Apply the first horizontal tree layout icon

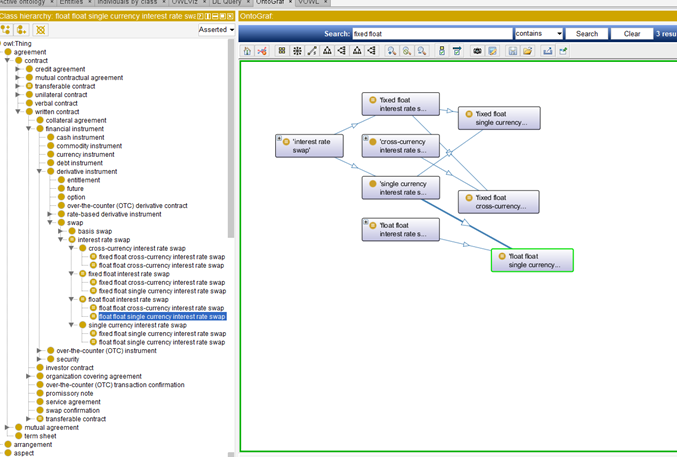(342, 51)
